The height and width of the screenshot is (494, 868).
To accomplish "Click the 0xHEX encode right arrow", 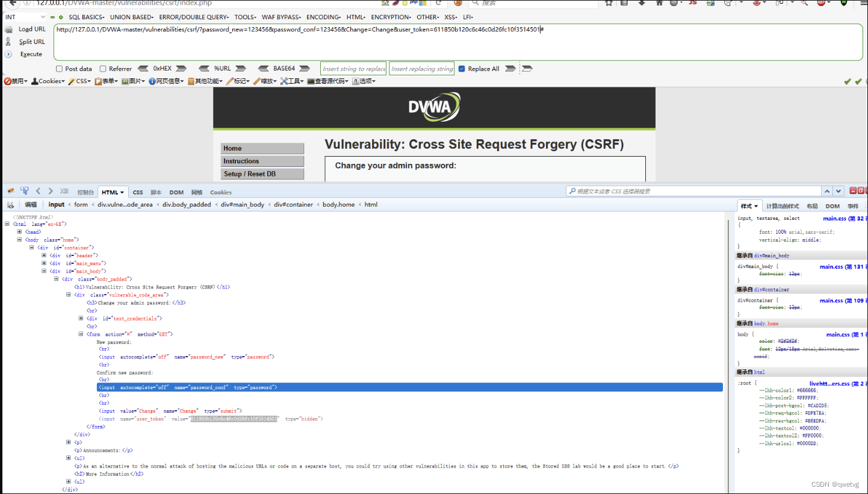I will tap(181, 69).
